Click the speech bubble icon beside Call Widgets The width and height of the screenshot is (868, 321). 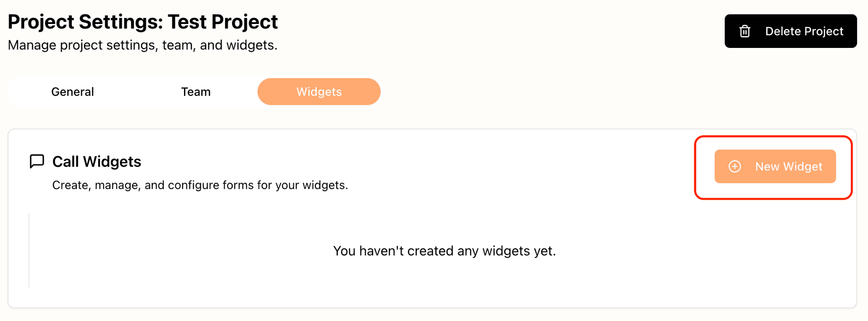(37, 161)
